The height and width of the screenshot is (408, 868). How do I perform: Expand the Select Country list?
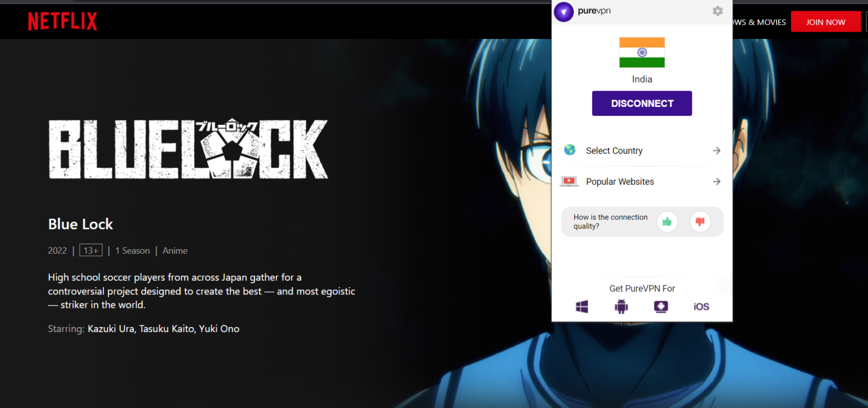717,150
